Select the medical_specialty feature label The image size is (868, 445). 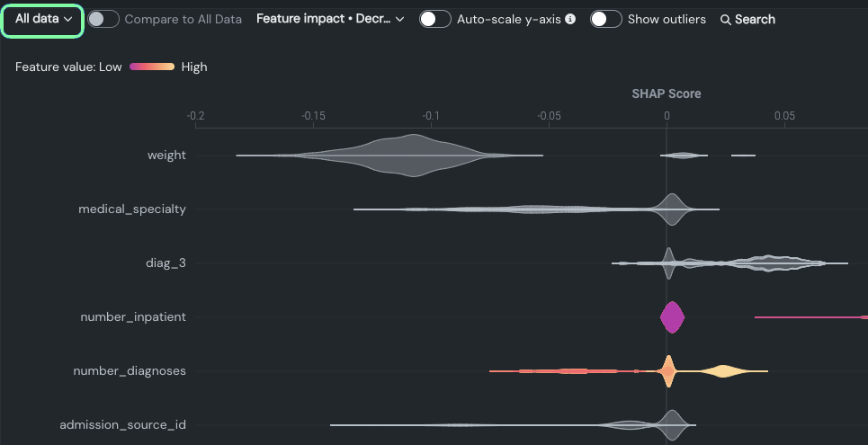coord(132,209)
